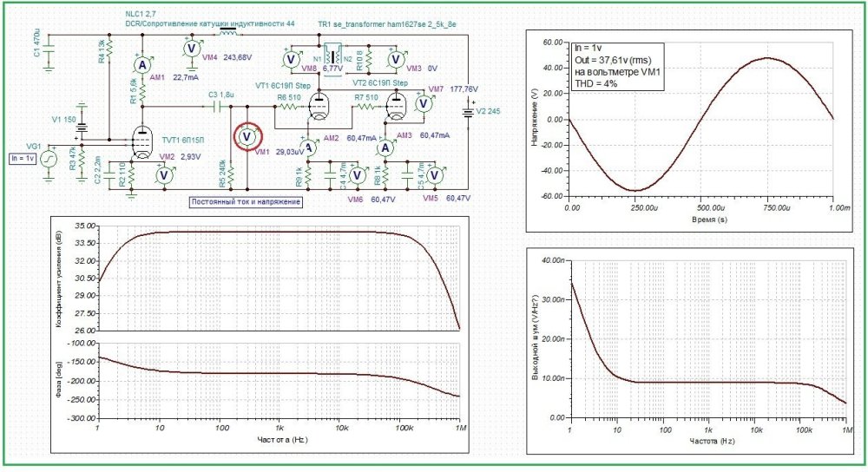Click the NLC1 inductor coil symbol
This screenshot has height=472, width=868.
(x=229, y=35)
